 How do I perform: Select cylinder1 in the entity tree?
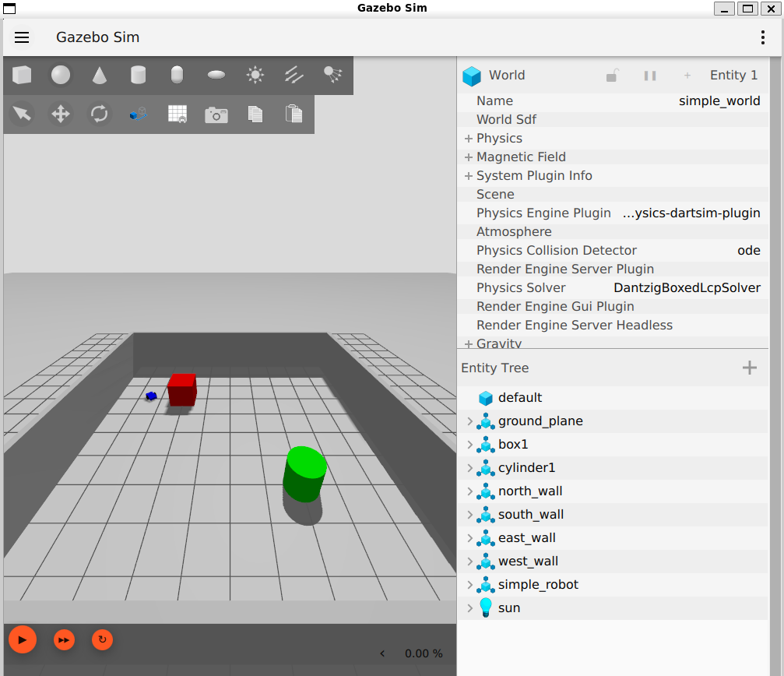click(526, 468)
